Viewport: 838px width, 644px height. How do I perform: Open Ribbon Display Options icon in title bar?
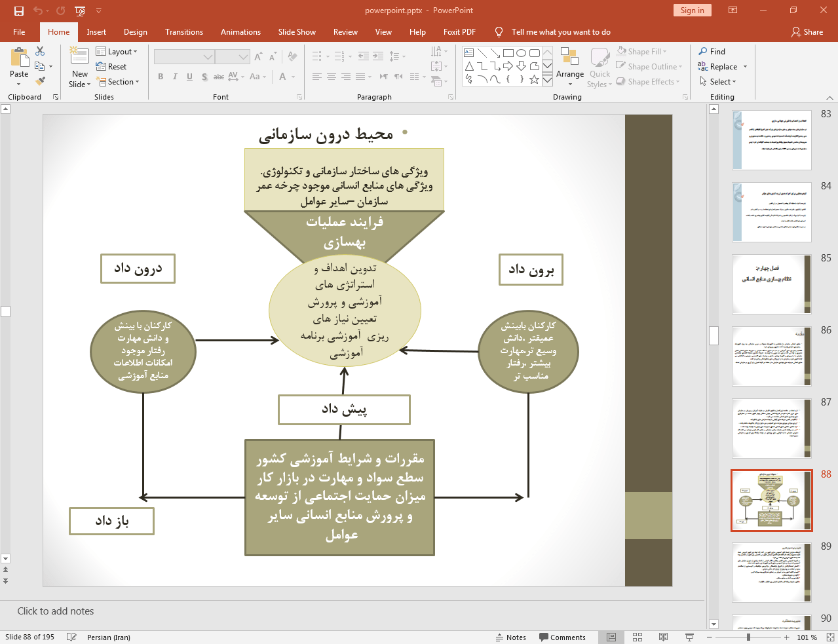733,10
